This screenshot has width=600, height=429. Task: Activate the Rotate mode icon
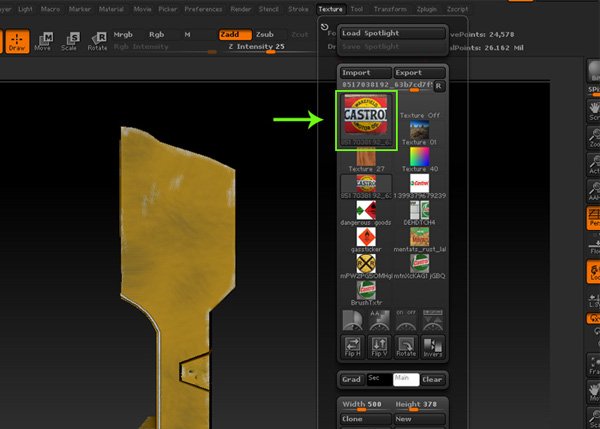click(x=98, y=41)
